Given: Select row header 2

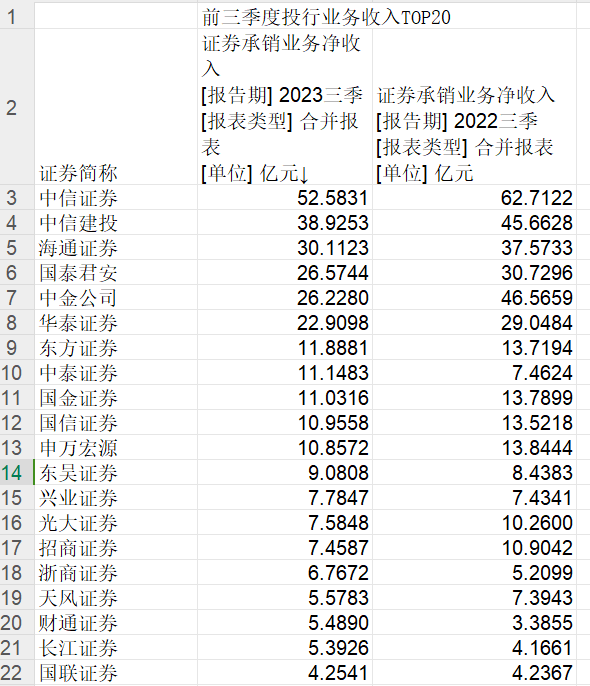Looking at the screenshot, I should pyautogui.click(x=17, y=107).
